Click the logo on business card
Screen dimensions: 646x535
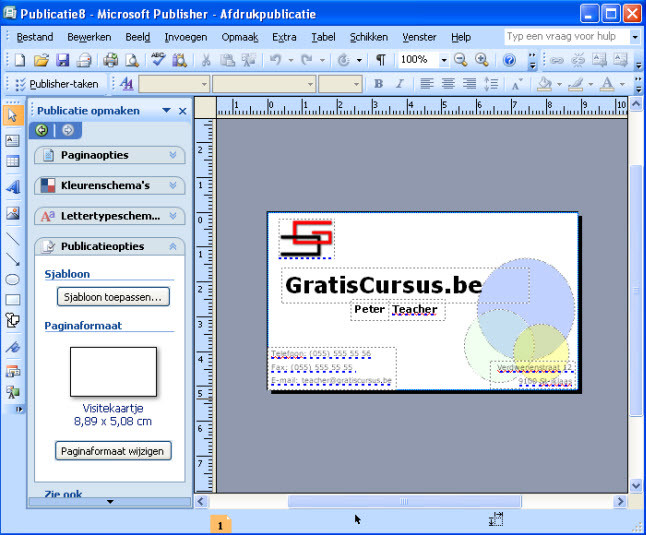pyautogui.click(x=306, y=238)
